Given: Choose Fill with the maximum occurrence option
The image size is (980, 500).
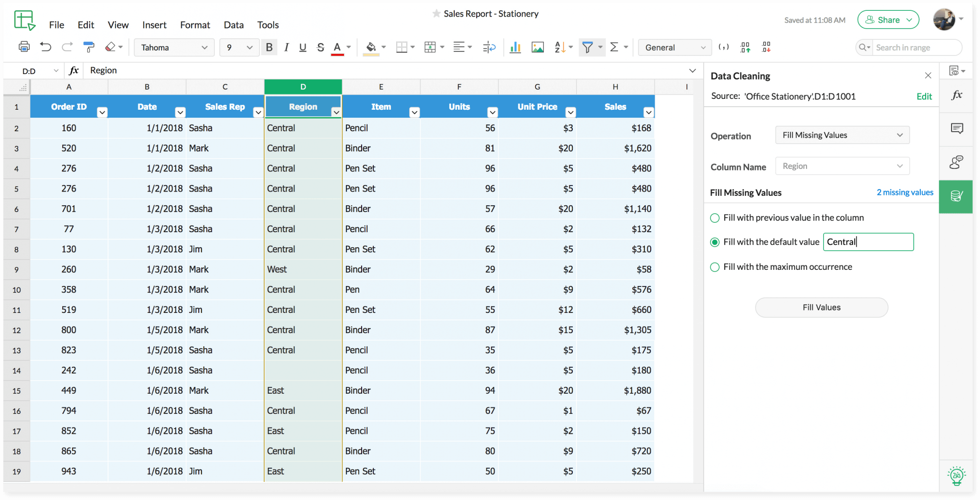Looking at the screenshot, I should (x=714, y=267).
